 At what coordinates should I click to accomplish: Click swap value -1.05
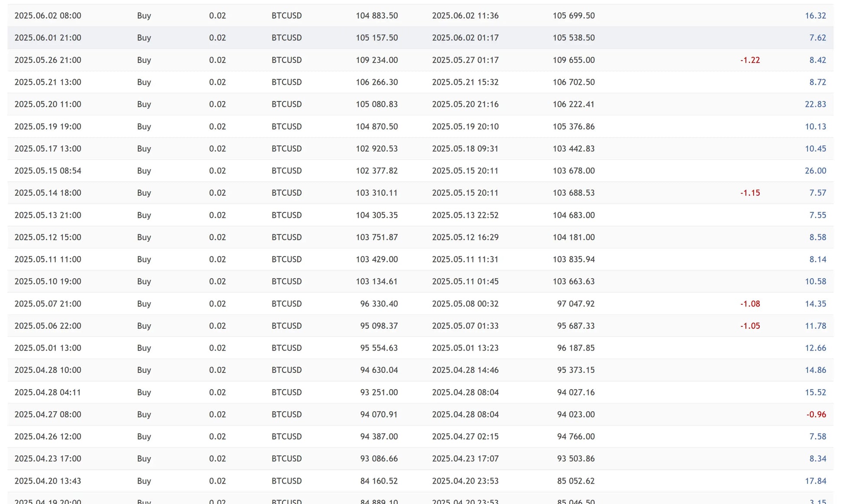pos(750,326)
